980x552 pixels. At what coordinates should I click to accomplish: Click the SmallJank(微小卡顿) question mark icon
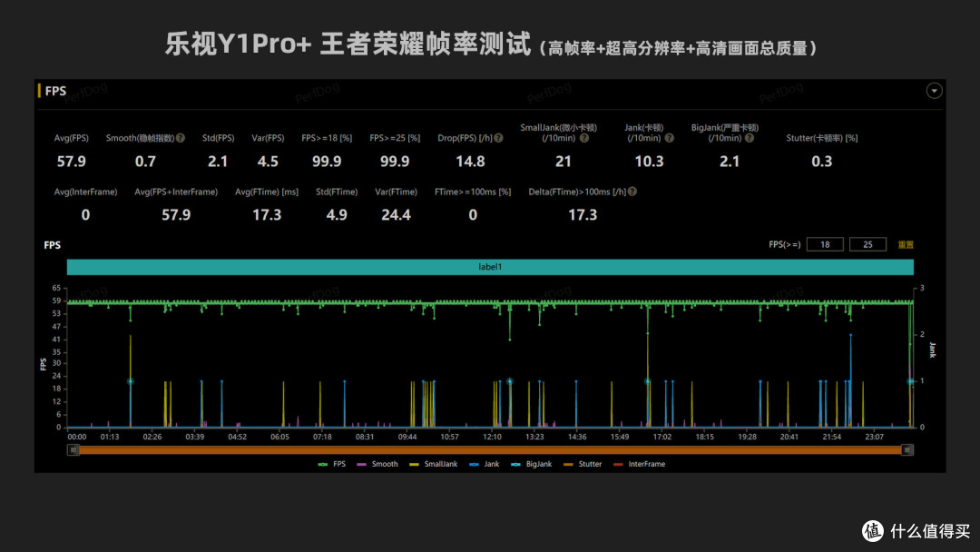(x=584, y=138)
